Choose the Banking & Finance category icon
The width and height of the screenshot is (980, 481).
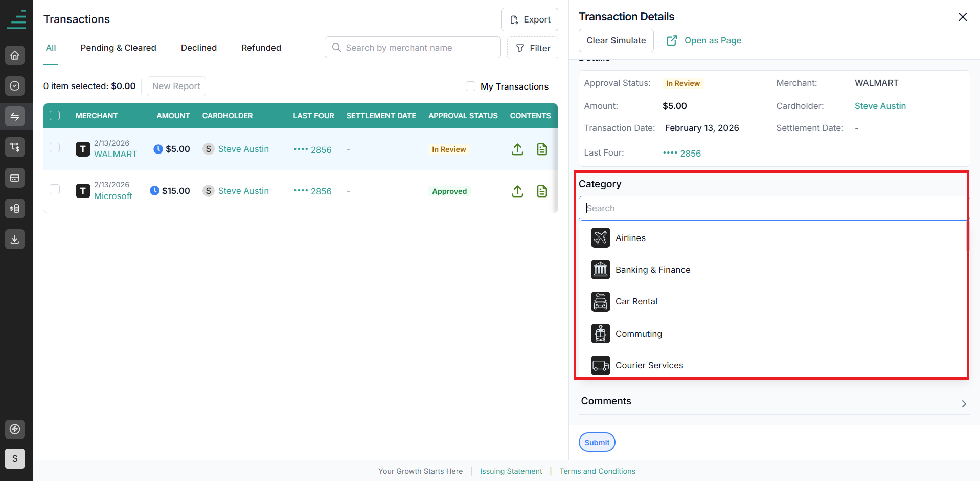click(x=601, y=270)
